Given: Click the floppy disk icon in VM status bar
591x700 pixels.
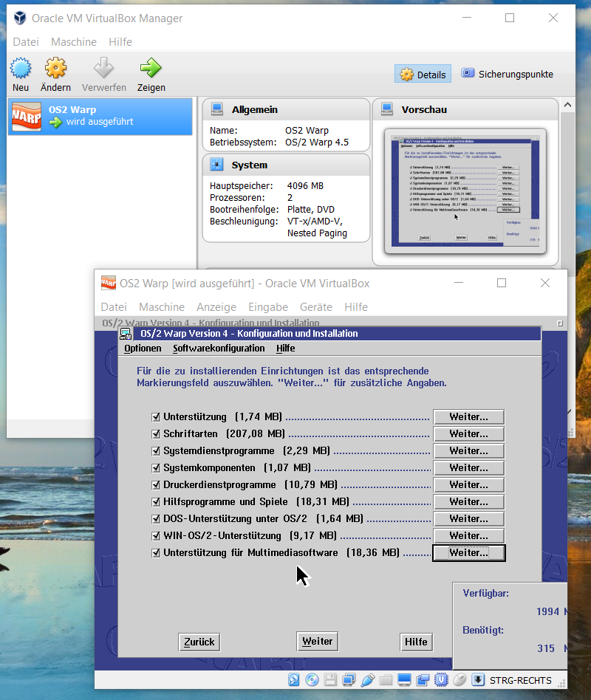Looking at the screenshot, I should 330,680.
